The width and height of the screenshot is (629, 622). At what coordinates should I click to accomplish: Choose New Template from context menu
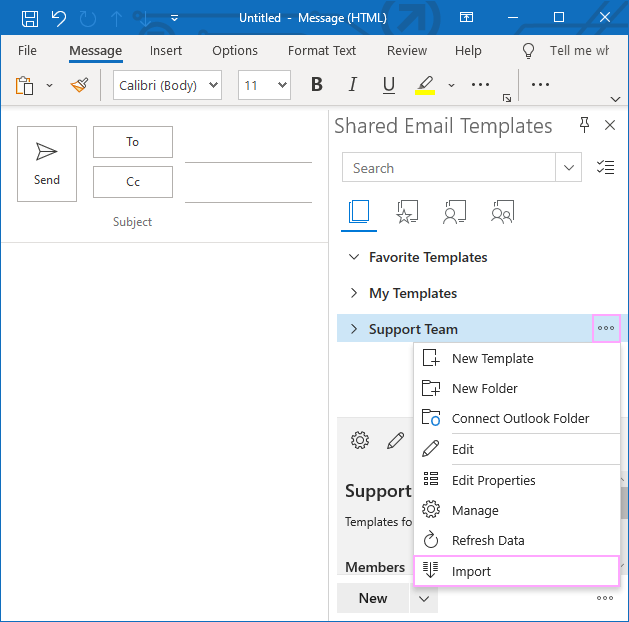[x=517, y=359]
